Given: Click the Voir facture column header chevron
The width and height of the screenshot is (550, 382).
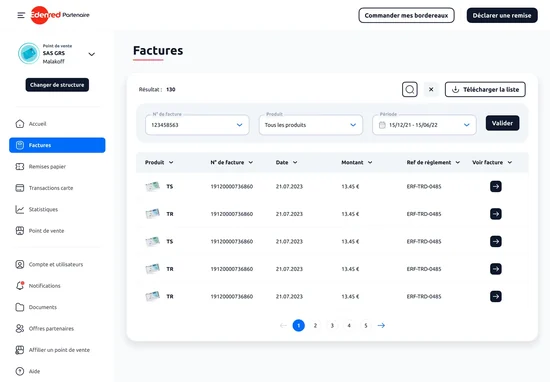Looking at the screenshot, I should 510,162.
